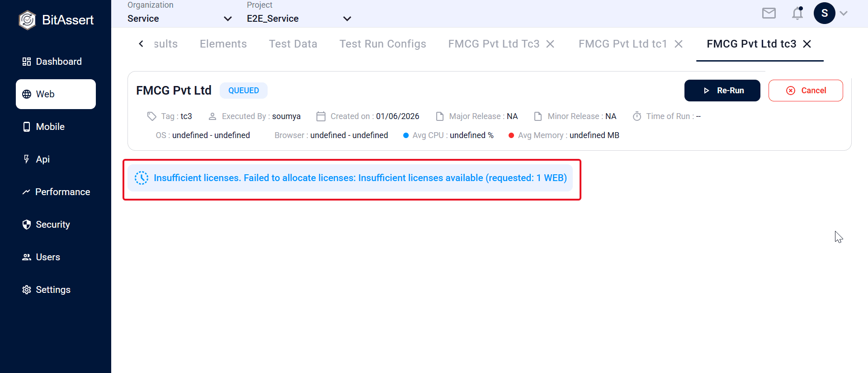Click the blue dot beside Avg CPU
Screen dimensions: 868x373
click(x=406, y=135)
